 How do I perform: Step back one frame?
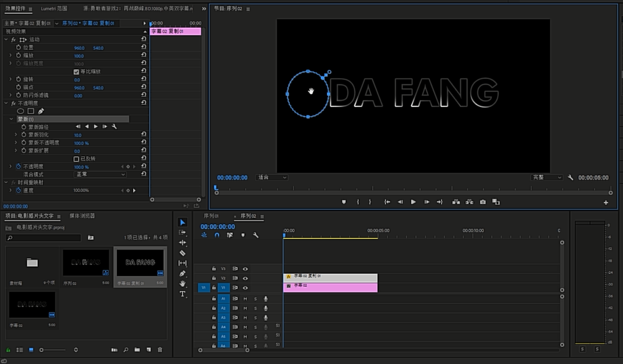pyautogui.click(x=400, y=202)
